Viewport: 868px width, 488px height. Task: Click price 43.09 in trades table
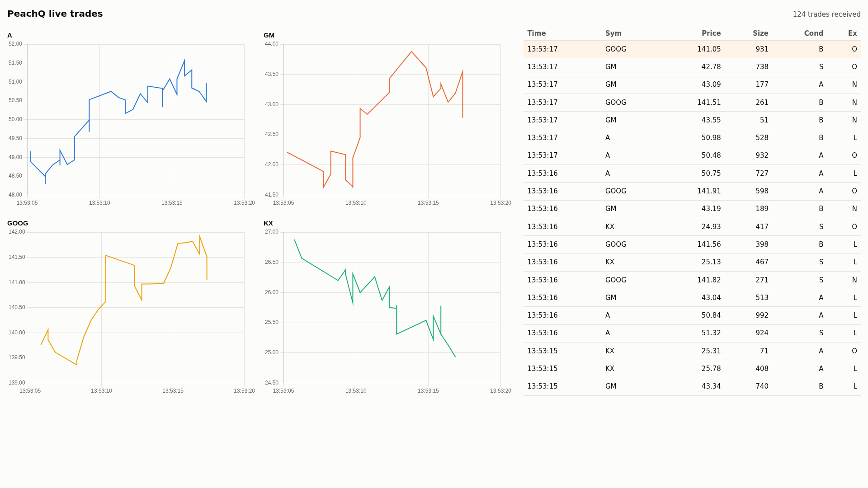point(711,84)
